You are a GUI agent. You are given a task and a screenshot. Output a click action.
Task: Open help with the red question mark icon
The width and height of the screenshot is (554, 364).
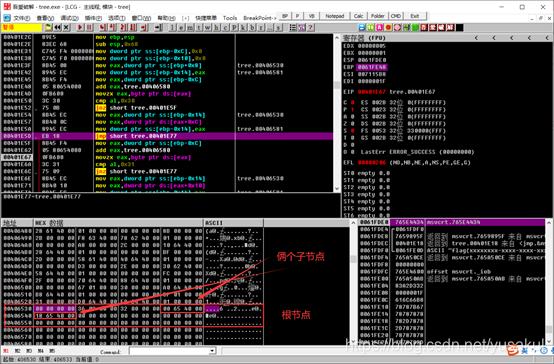point(311,28)
